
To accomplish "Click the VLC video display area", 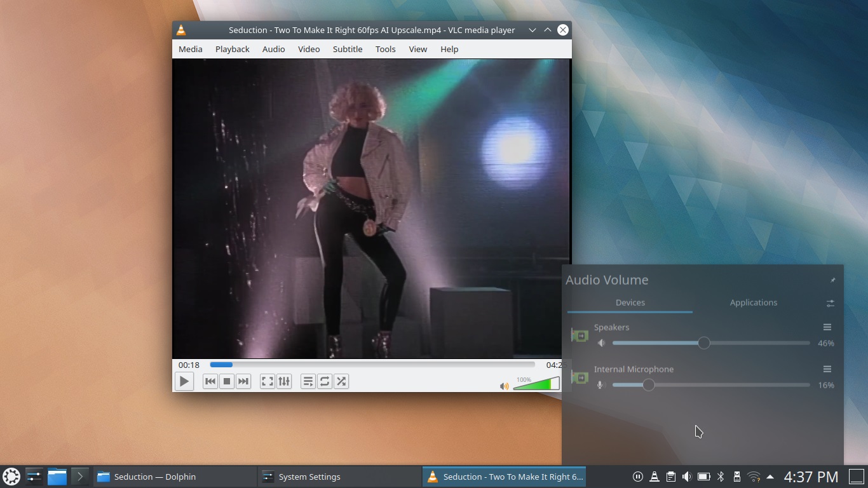I will pyautogui.click(x=372, y=209).
